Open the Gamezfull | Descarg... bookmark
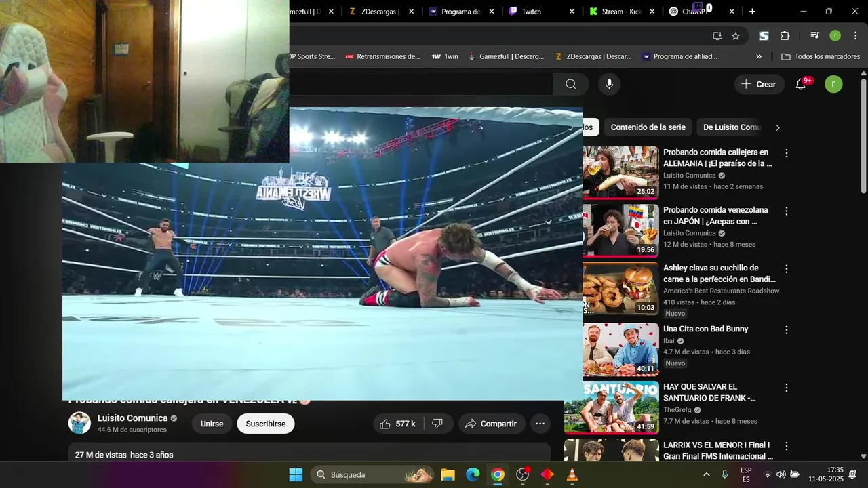This screenshot has width=868, height=488. point(506,57)
